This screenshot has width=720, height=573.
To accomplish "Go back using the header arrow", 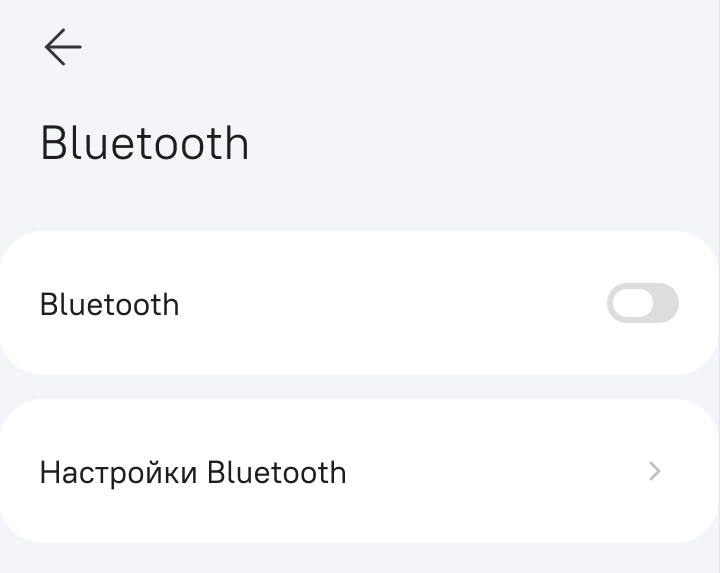I will 62,47.
